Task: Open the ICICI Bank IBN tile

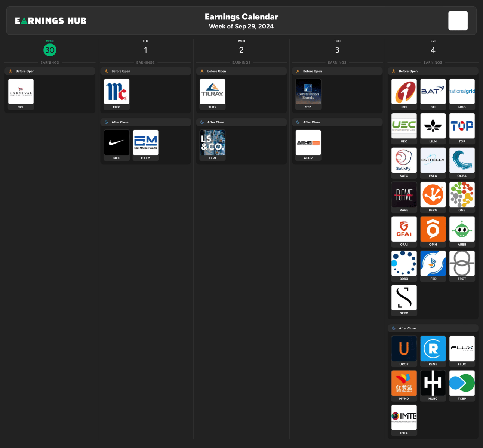Action: [404, 94]
